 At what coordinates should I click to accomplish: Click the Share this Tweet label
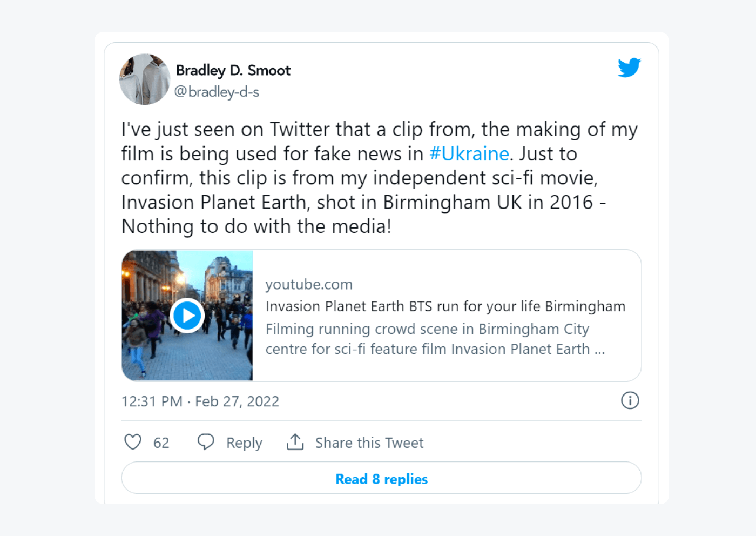tap(369, 443)
